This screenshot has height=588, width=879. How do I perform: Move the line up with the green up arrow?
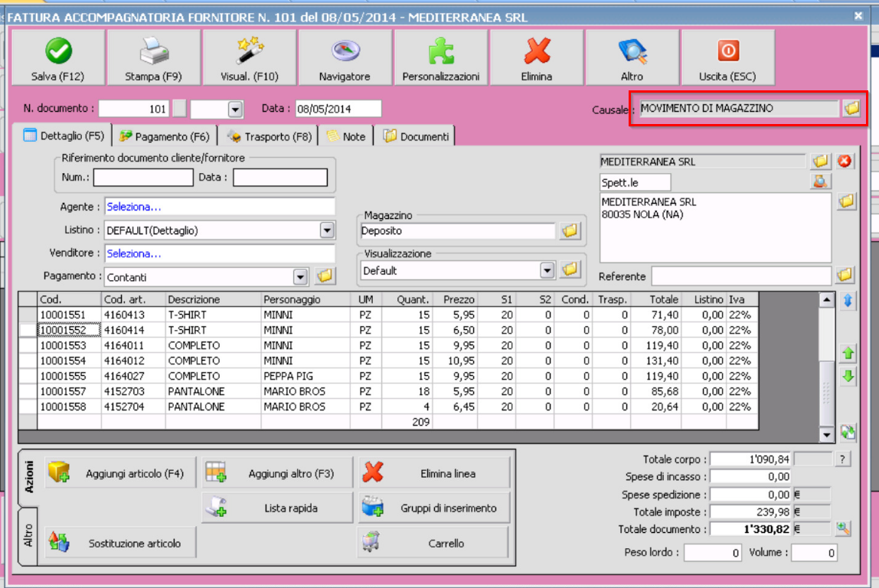click(x=848, y=353)
